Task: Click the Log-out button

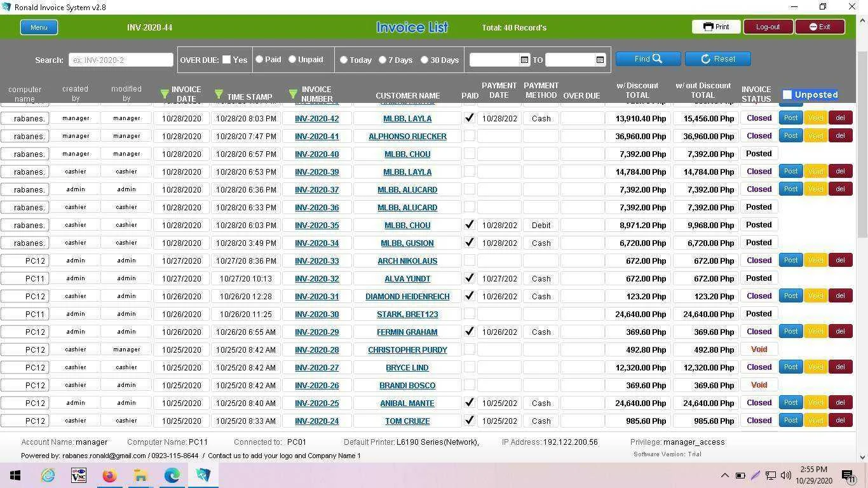Action: [768, 27]
